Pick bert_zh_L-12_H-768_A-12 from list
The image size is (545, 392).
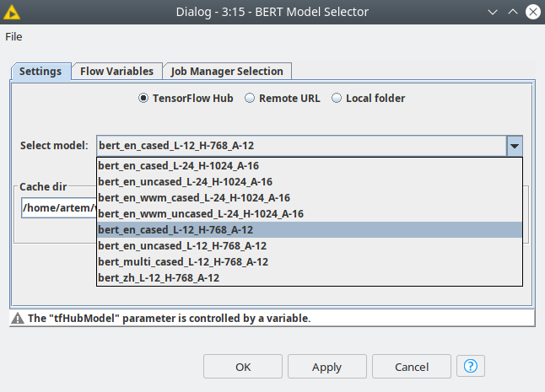(310, 277)
